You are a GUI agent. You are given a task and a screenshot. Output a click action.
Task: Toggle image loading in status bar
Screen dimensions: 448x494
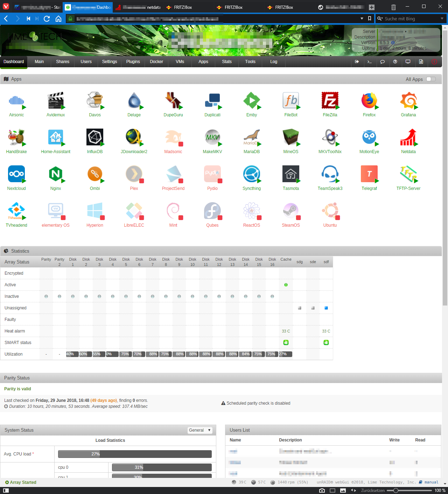click(343, 490)
